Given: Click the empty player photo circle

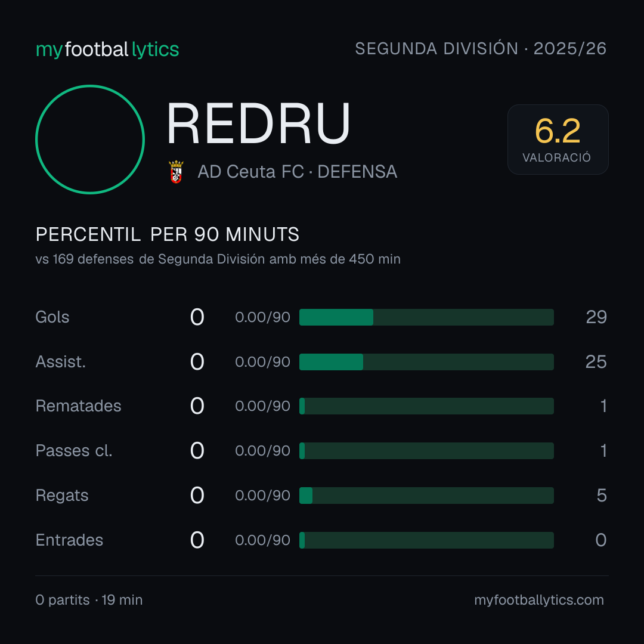Looking at the screenshot, I should (90, 139).
